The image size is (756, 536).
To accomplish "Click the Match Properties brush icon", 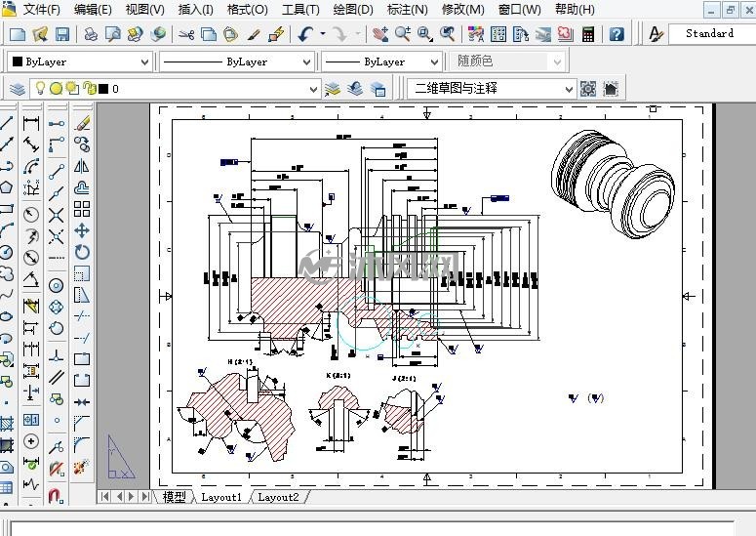I will coord(254,34).
